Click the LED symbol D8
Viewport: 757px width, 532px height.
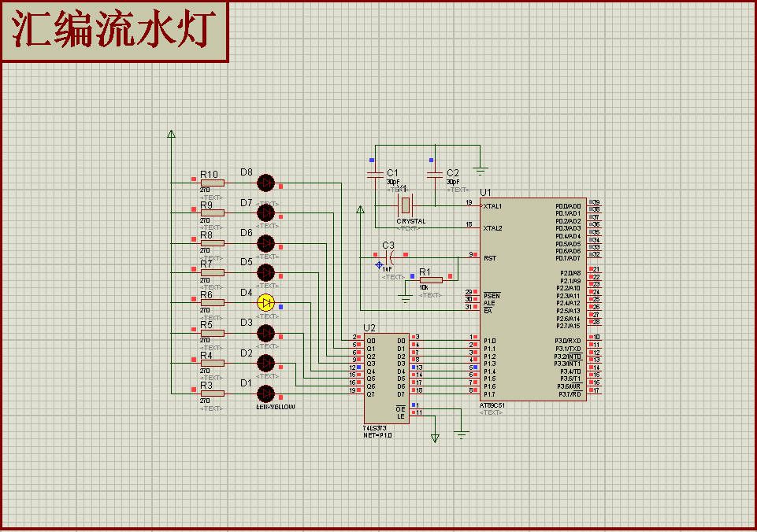point(265,183)
